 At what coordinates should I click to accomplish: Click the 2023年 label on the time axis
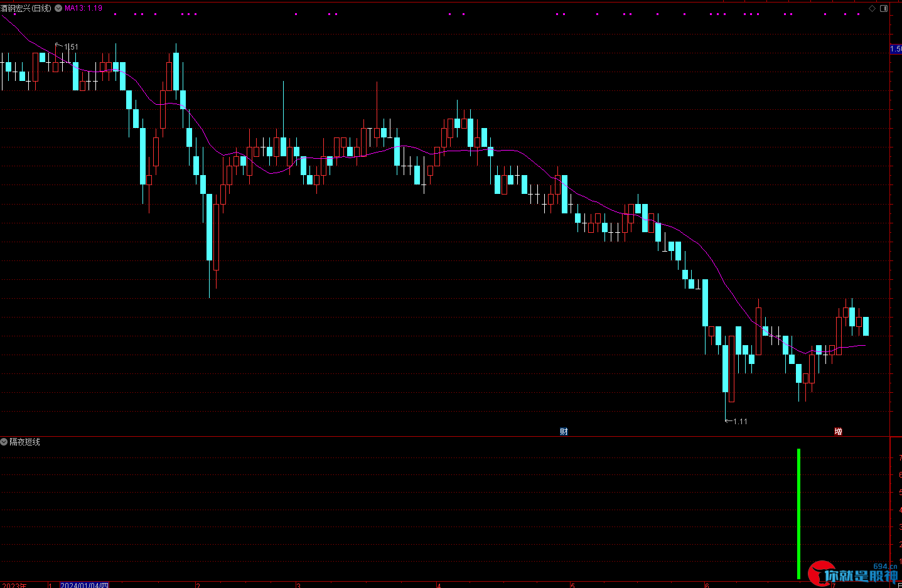pos(14,585)
